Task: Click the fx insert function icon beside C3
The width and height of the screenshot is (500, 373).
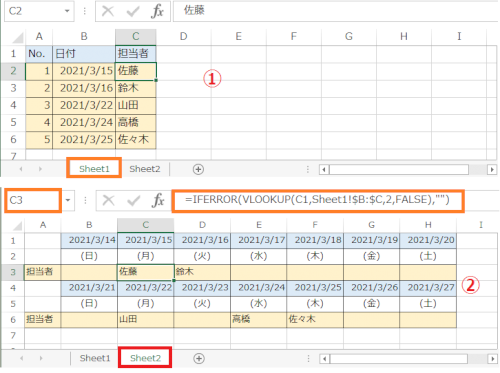Action: 158,200
